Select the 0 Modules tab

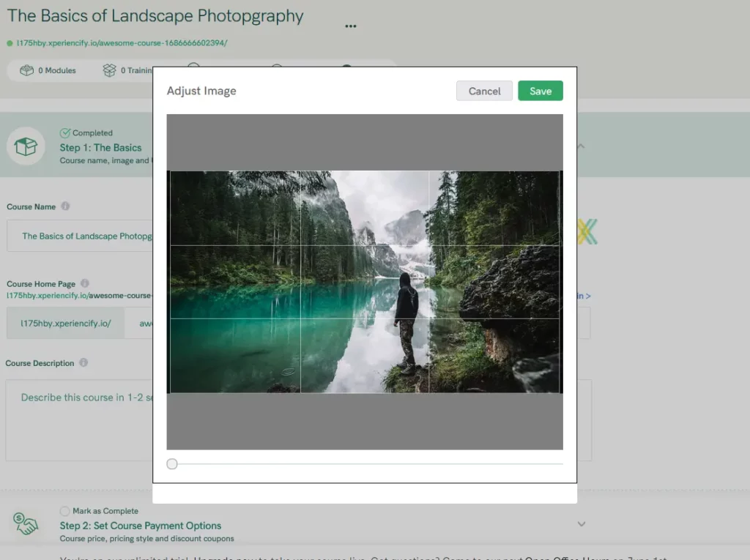click(45, 70)
